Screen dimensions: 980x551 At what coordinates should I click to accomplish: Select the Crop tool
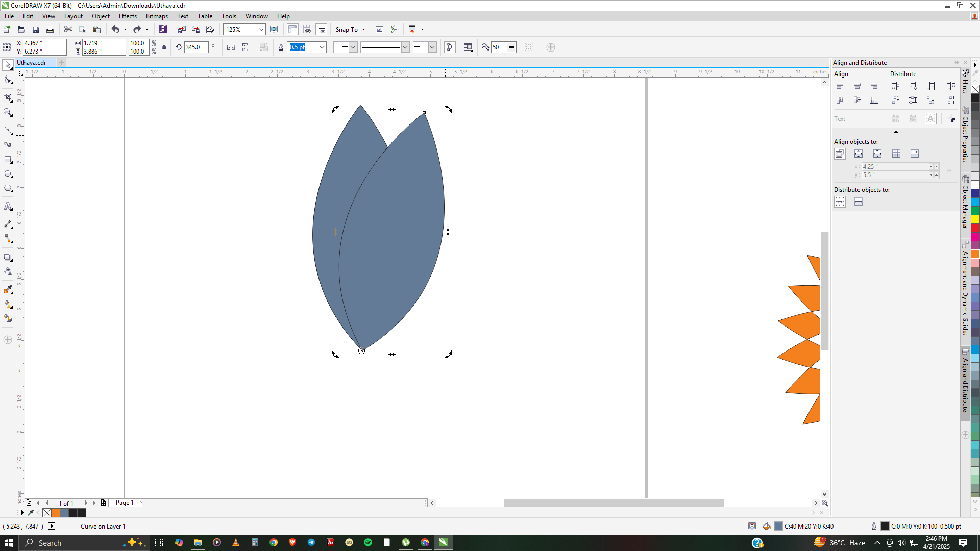click(x=8, y=97)
